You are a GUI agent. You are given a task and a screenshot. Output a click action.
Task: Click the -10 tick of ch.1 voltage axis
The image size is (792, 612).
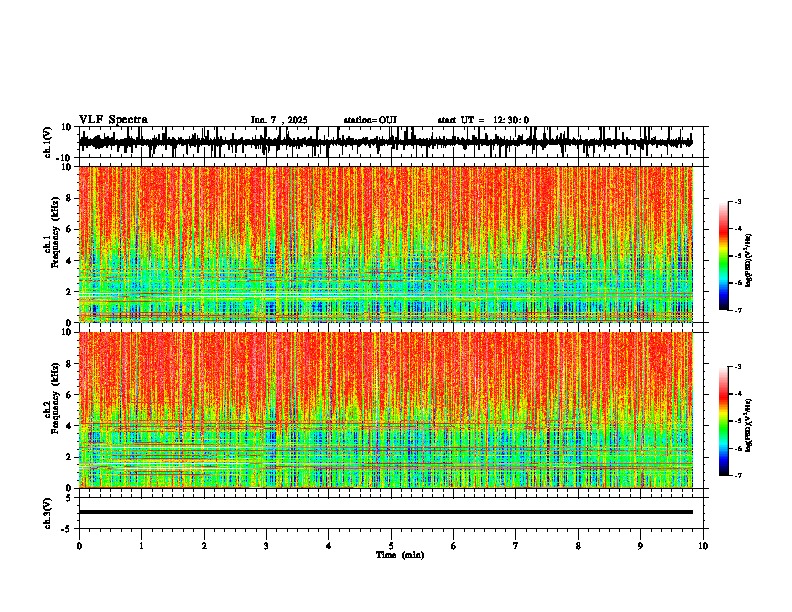coord(65,158)
